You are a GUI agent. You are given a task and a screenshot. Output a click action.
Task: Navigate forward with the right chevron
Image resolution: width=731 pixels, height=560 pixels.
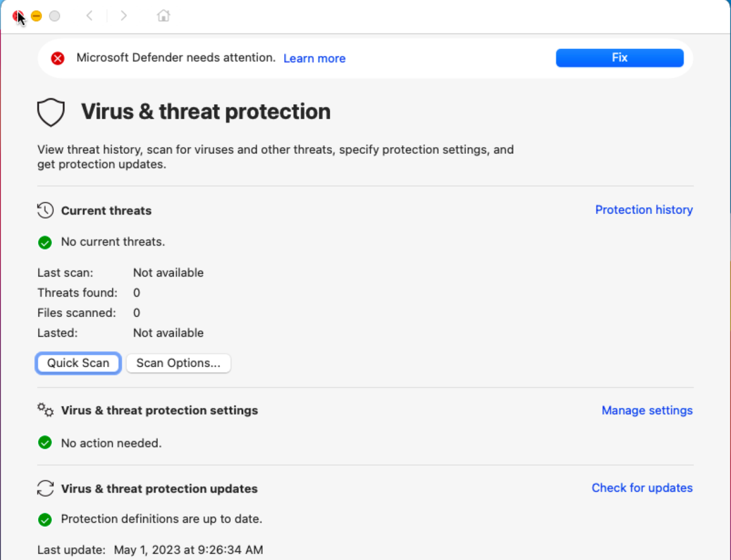coord(123,16)
